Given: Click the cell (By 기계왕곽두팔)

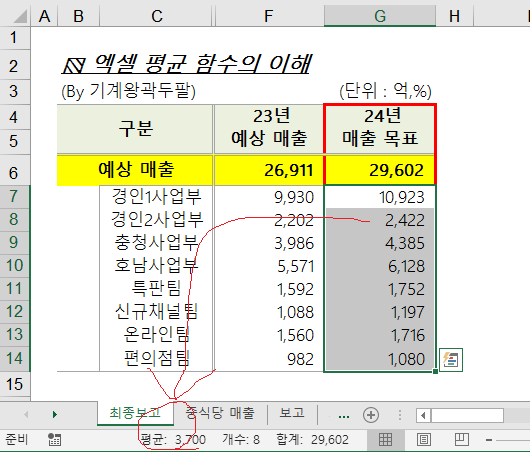Looking at the screenshot, I should click(x=128, y=91).
